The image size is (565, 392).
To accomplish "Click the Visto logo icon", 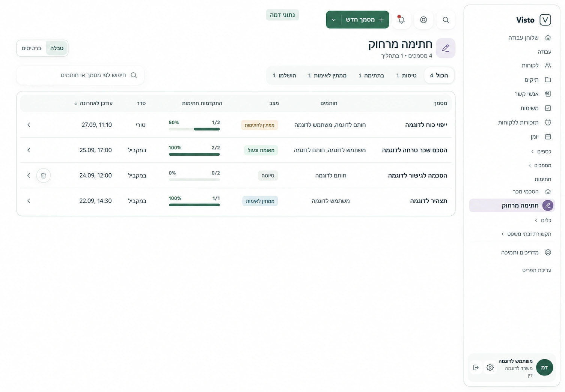I will click(x=545, y=20).
